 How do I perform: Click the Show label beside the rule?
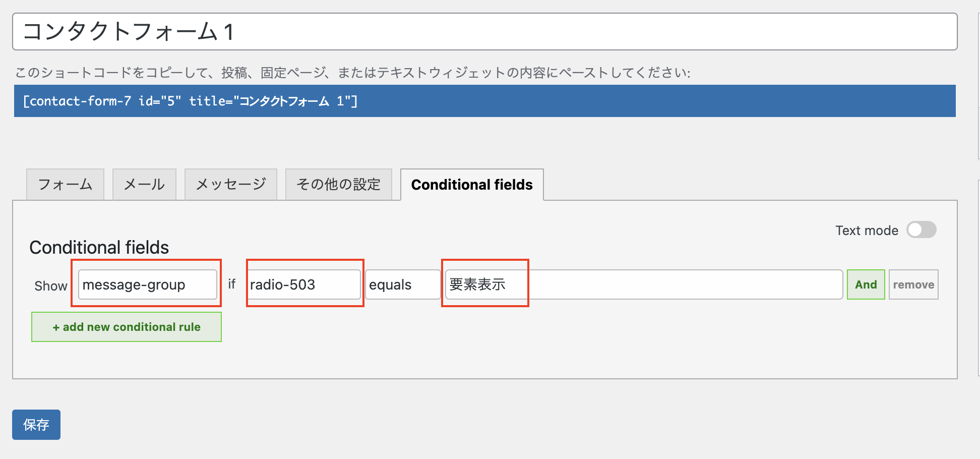click(50, 285)
